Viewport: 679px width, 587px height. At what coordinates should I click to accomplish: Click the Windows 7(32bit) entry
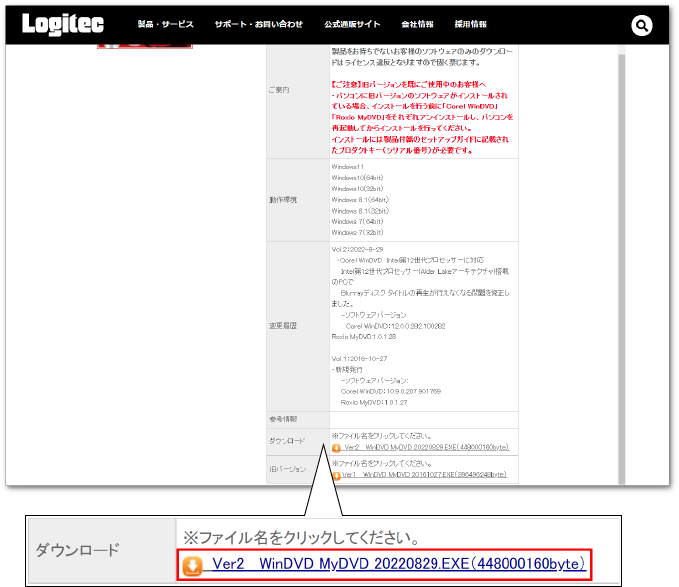tap(357, 232)
